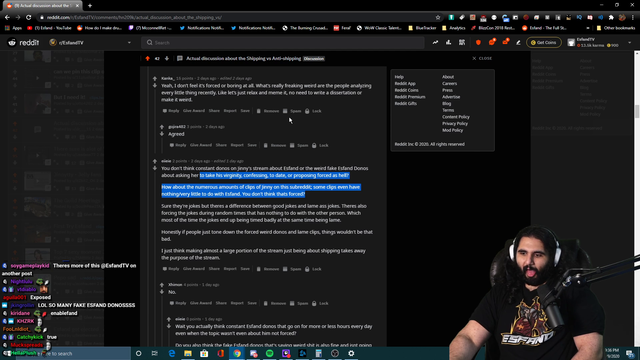The image size is (640, 360).
Task: Open the Chrome three-dot menu
Action: point(633,18)
